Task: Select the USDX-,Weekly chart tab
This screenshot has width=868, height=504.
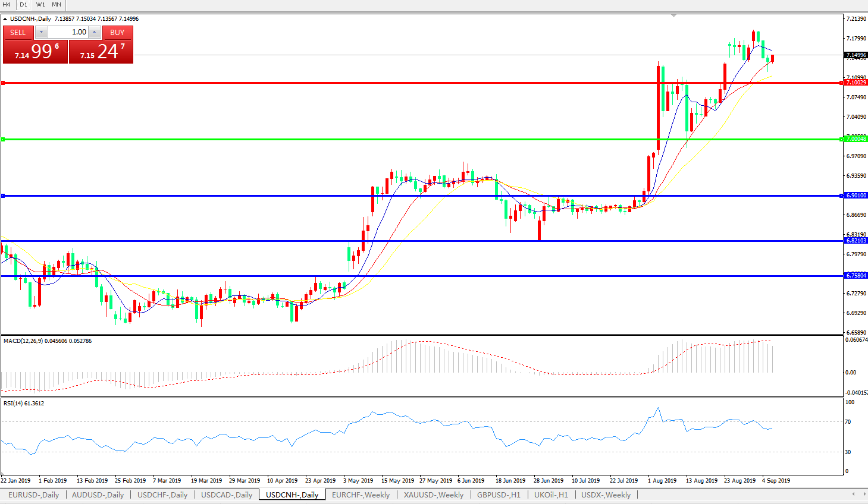Action: 606,494
